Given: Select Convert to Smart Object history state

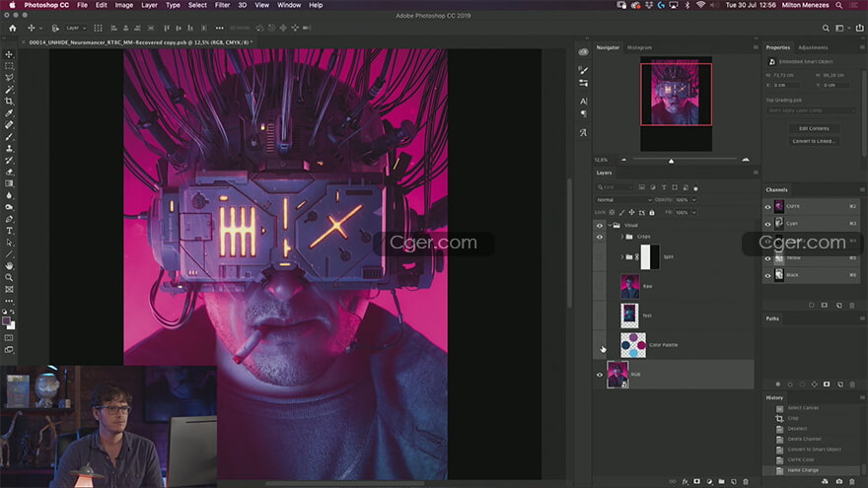Looking at the screenshot, I should [814, 450].
